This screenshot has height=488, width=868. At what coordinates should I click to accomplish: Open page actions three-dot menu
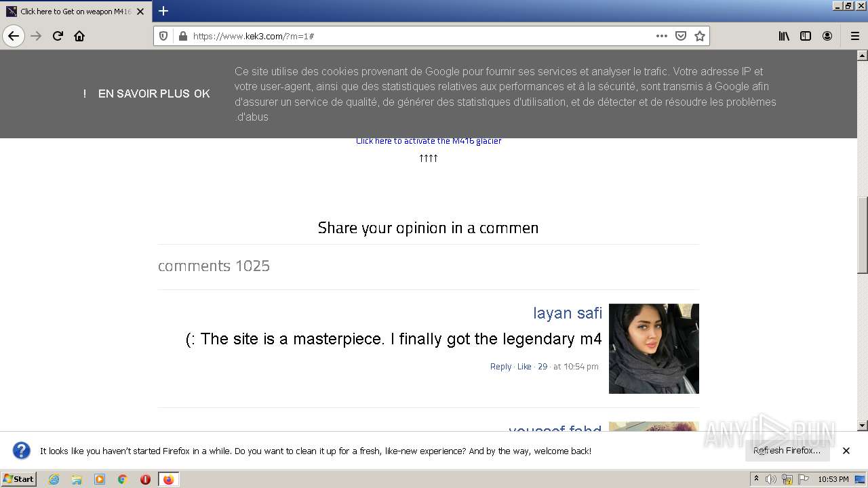pyautogui.click(x=661, y=36)
